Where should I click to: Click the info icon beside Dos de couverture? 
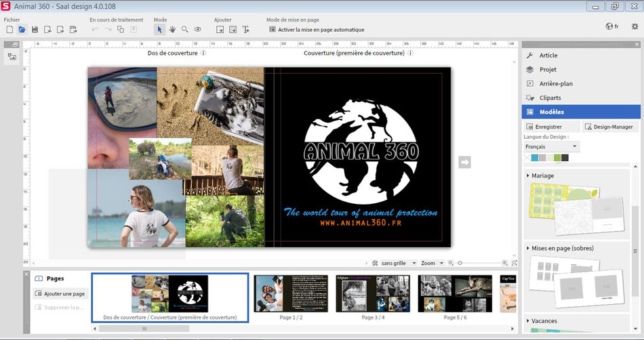pyautogui.click(x=203, y=53)
